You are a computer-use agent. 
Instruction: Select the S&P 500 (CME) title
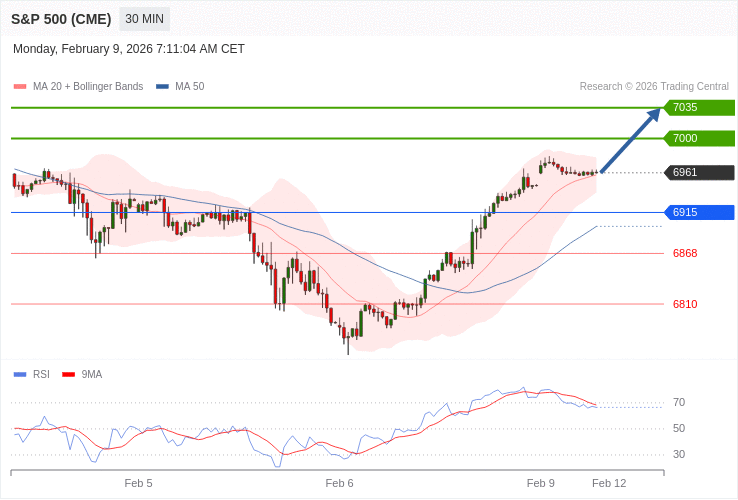(x=61, y=19)
